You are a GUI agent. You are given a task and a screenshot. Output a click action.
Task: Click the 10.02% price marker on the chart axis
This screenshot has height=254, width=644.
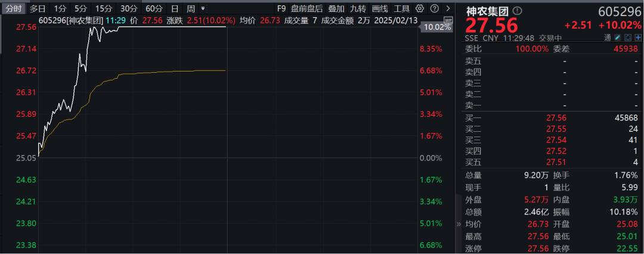pyautogui.click(x=436, y=27)
